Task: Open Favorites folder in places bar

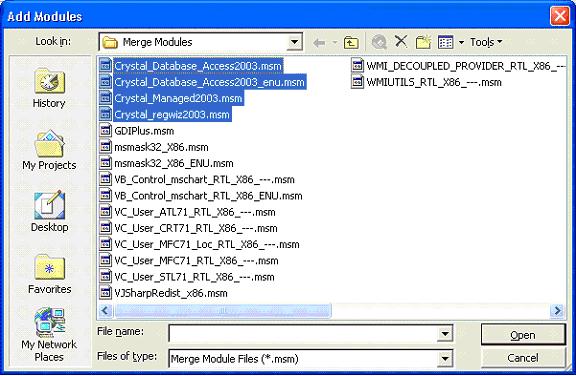Action: 49,274
